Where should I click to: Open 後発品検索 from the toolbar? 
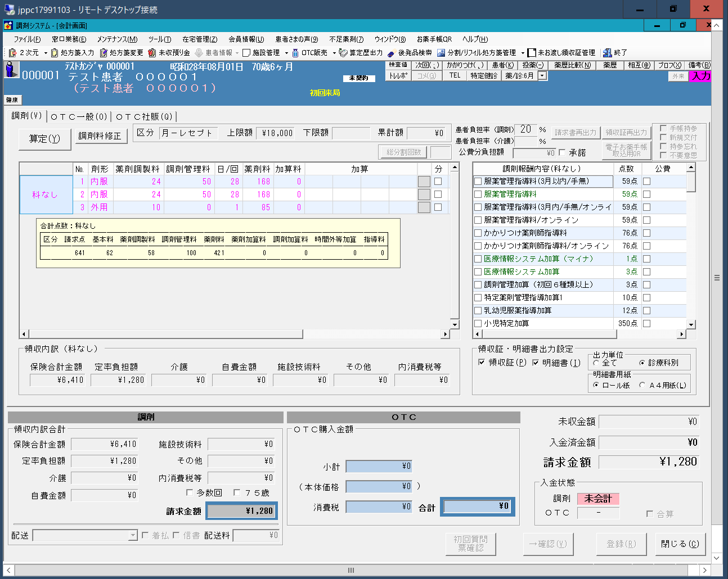coord(392,53)
